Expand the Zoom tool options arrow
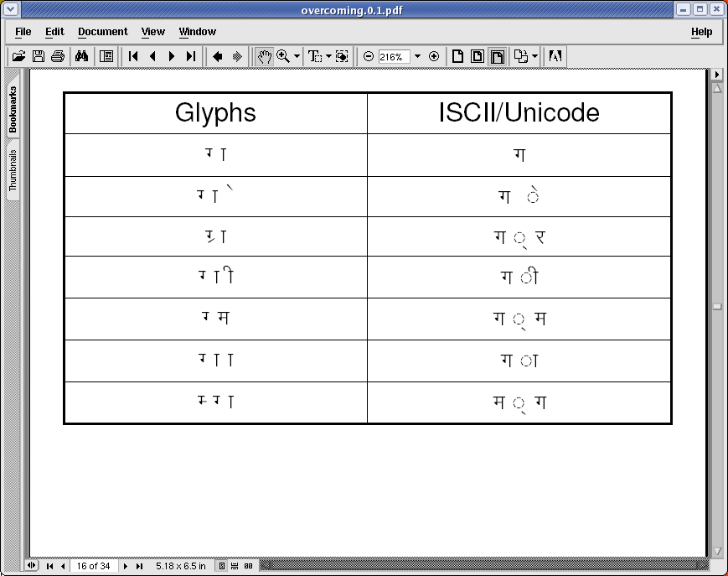The width and height of the screenshot is (728, 576). [297, 57]
